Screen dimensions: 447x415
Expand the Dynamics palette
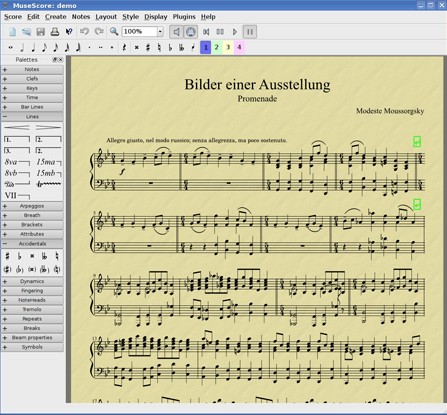[32, 281]
